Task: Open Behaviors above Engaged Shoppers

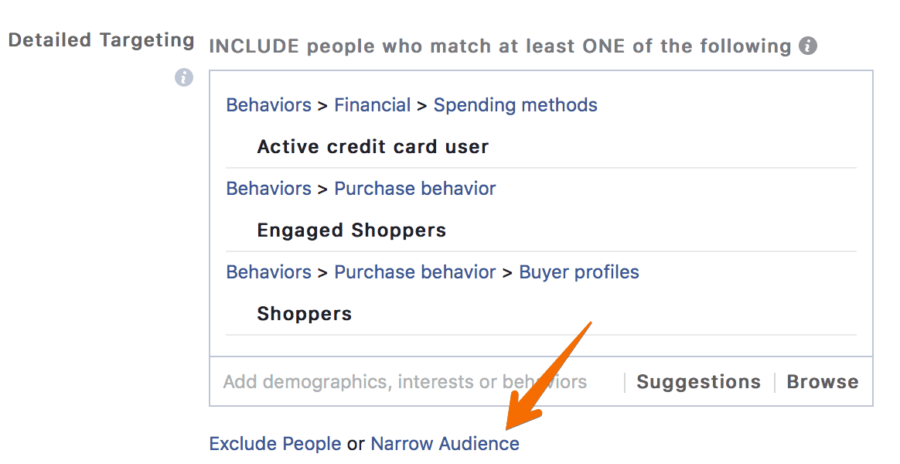Action: (269, 188)
